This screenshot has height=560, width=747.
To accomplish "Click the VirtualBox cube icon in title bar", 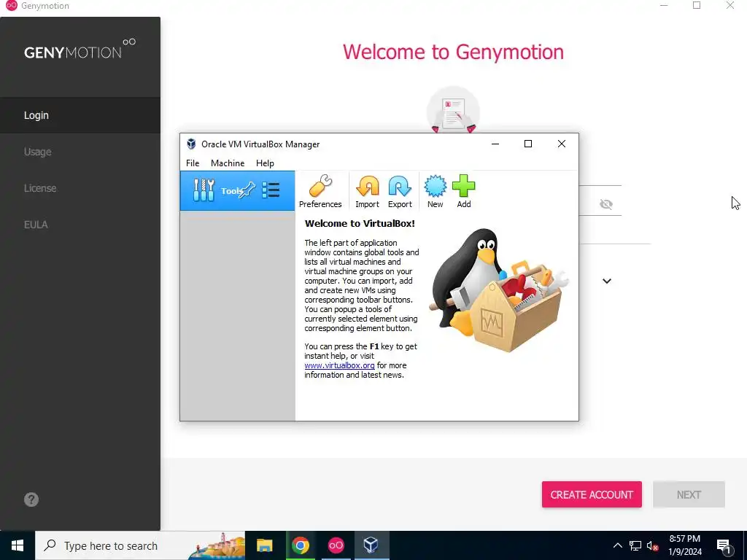I will click(191, 144).
